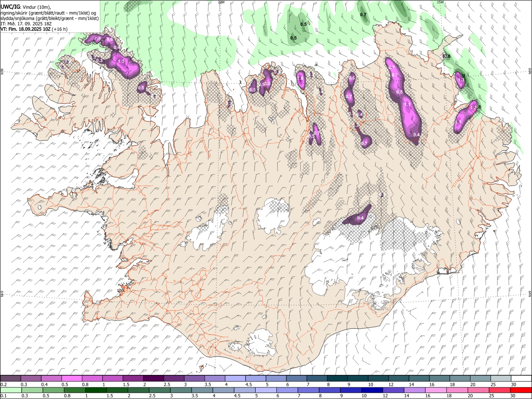Screen dimensions: 532x399
Task: Click the dark teal top-row swatch labeled 8
Action: [337, 378]
